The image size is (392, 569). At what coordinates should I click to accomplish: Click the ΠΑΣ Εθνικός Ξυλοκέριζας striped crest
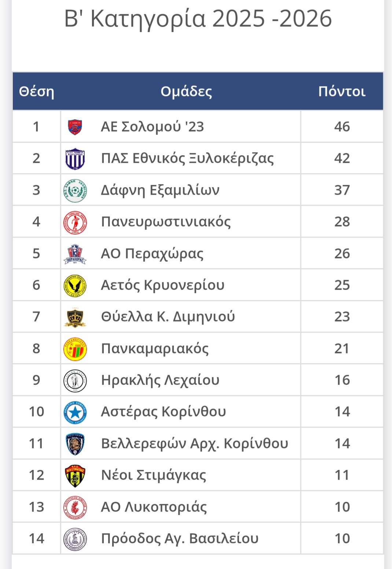75,159
